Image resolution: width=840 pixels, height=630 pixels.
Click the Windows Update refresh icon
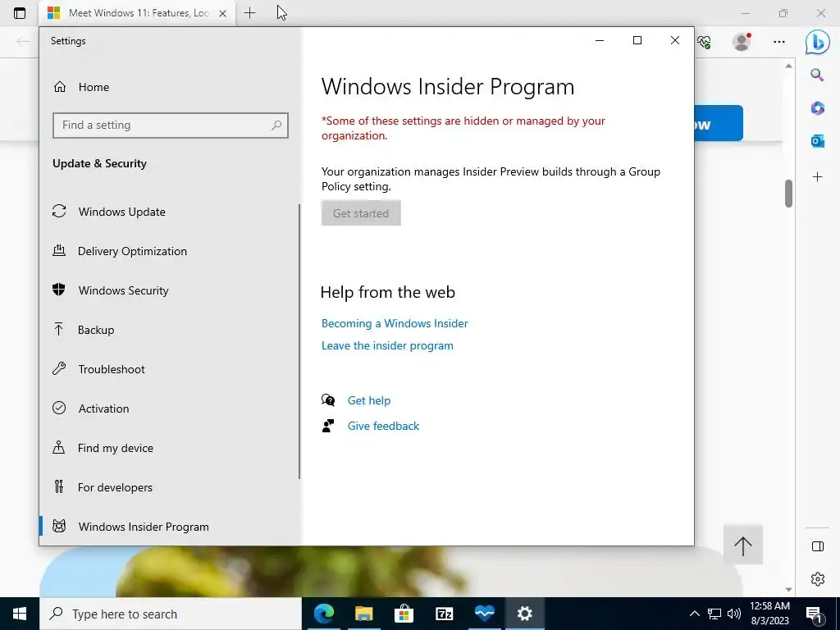(x=59, y=211)
